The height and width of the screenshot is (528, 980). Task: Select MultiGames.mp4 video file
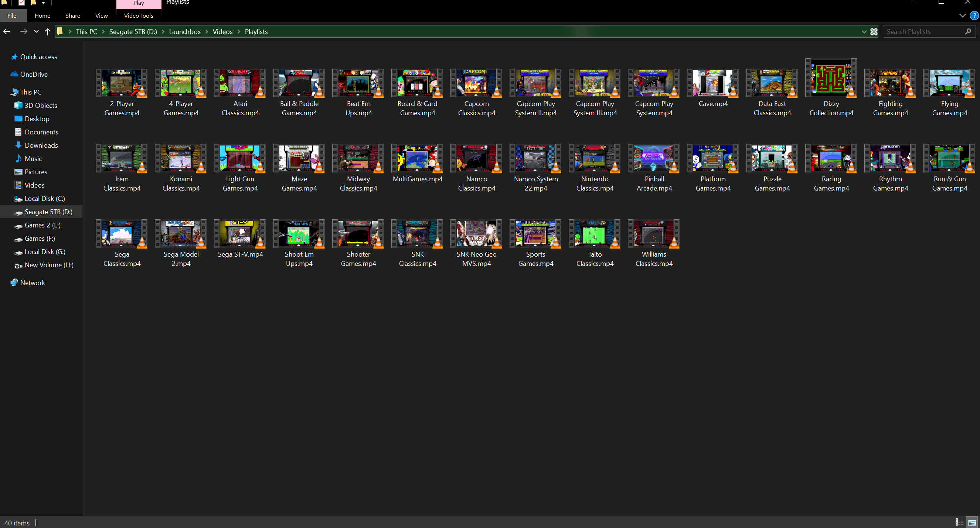click(417, 164)
